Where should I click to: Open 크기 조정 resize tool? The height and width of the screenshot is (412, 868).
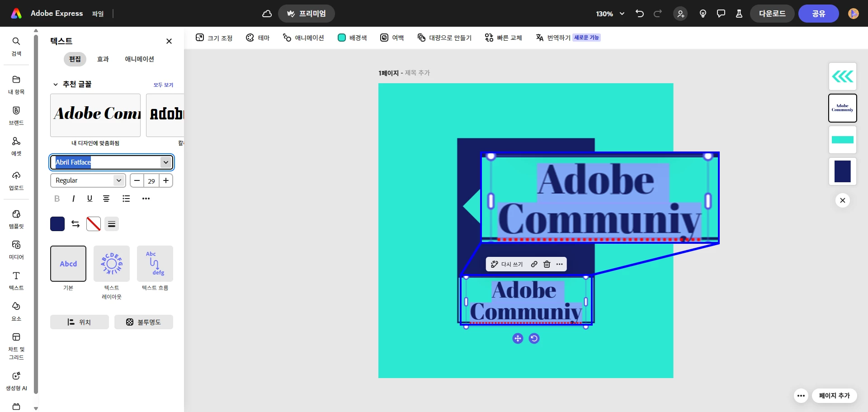(214, 38)
